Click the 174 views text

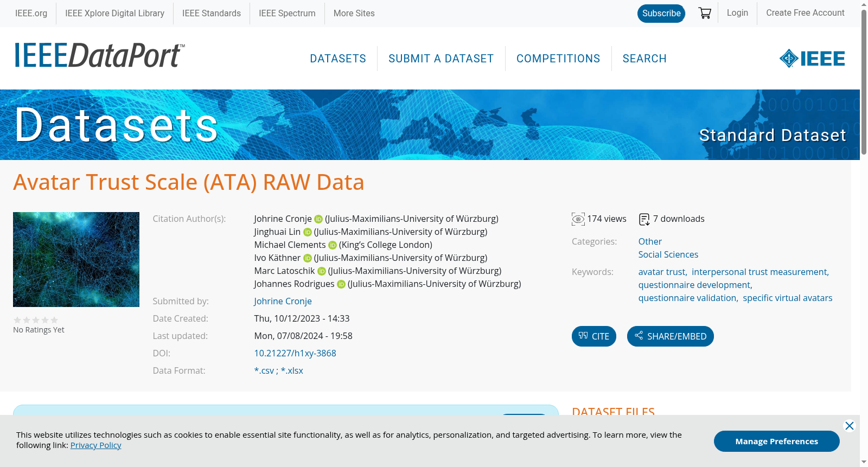pos(607,219)
